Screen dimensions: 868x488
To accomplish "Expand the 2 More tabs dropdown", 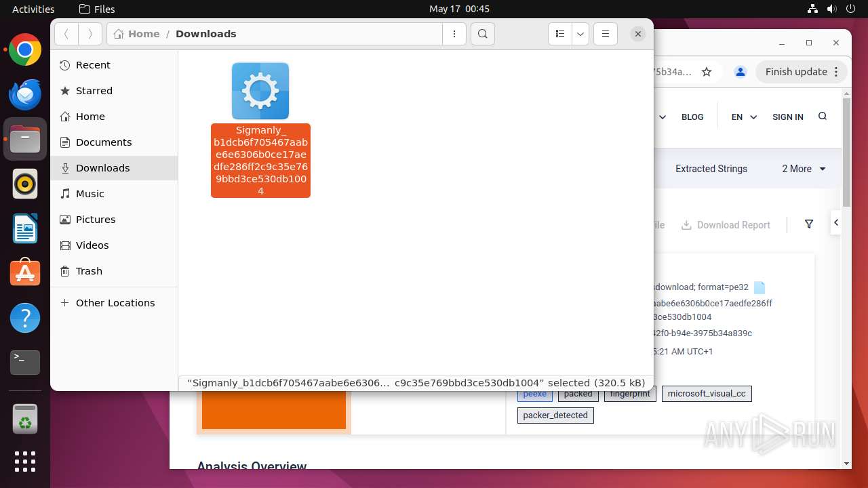I will point(804,169).
